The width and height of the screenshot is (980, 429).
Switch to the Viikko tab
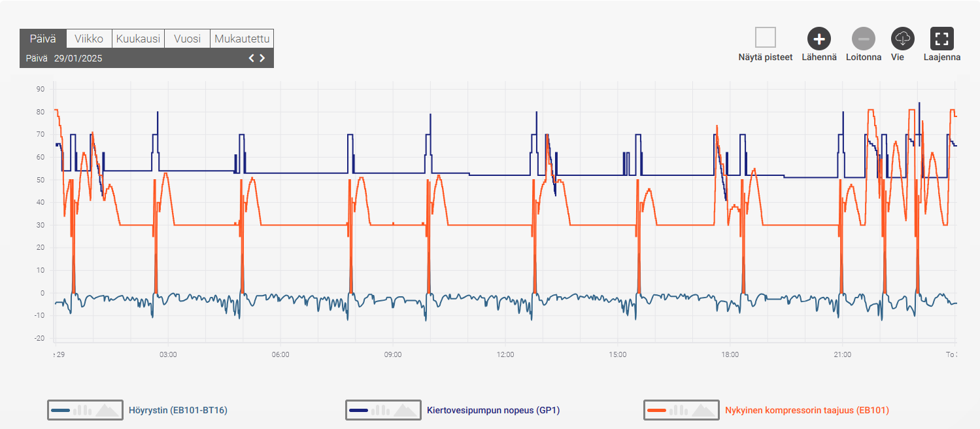pos(88,39)
